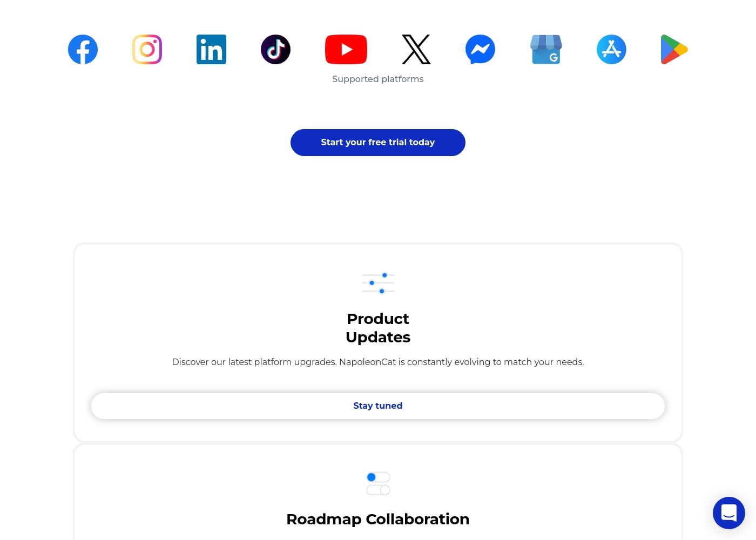Image resolution: width=756 pixels, height=540 pixels.
Task: Start your free trial today button
Action: click(378, 143)
